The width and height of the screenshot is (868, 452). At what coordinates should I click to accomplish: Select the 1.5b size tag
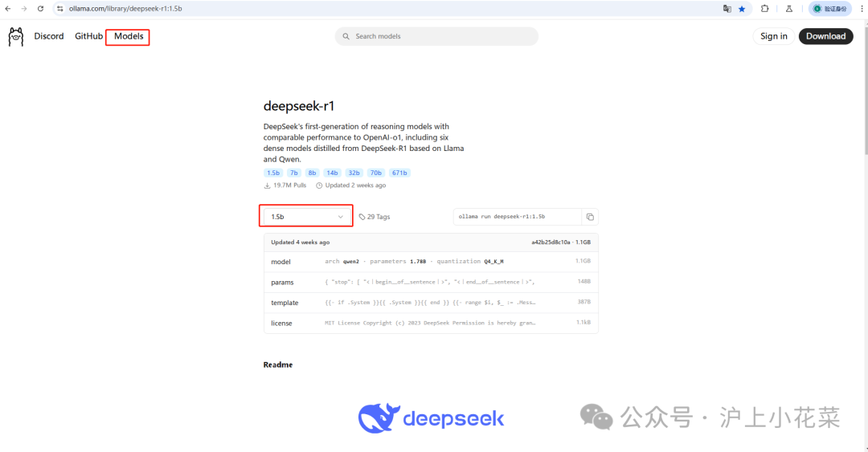(x=273, y=173)
